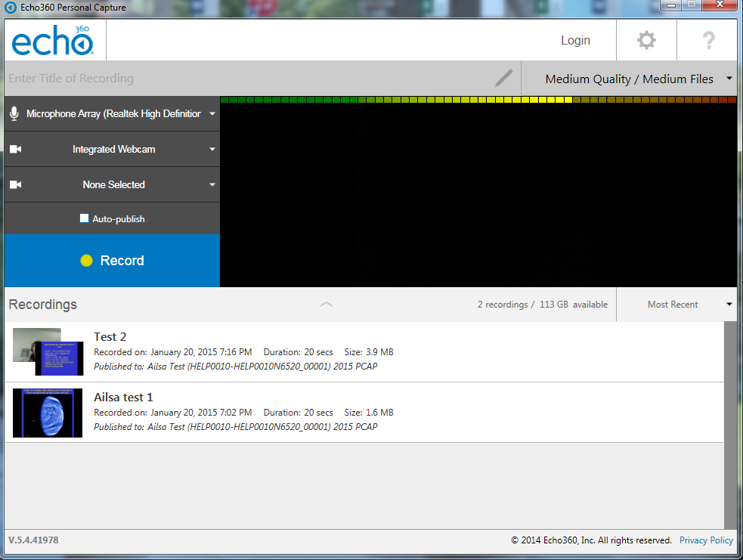Click the Echo360 logo

53,41
